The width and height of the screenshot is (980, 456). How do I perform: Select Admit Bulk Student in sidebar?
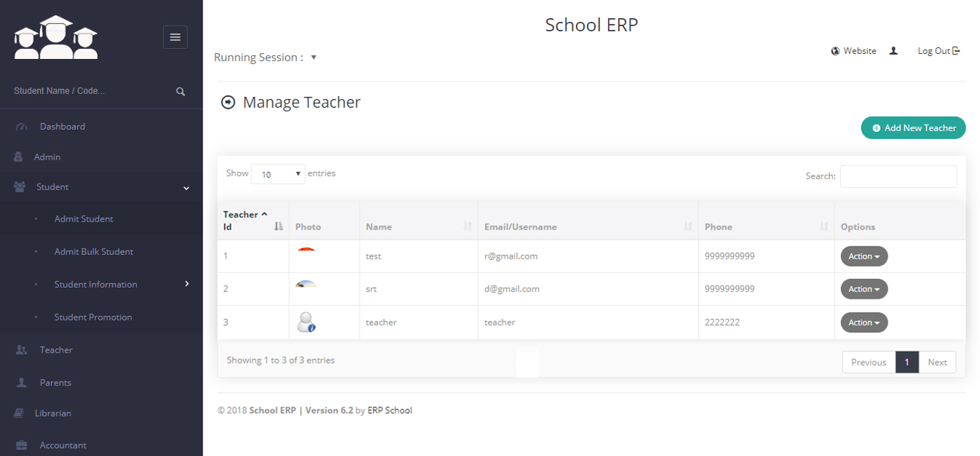pyautogui.click(x=93, y=251)
